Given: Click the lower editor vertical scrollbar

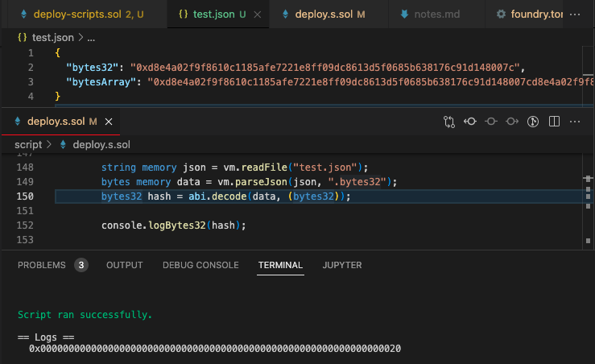Looking at the screenshot, I should [x=588, y=201].
